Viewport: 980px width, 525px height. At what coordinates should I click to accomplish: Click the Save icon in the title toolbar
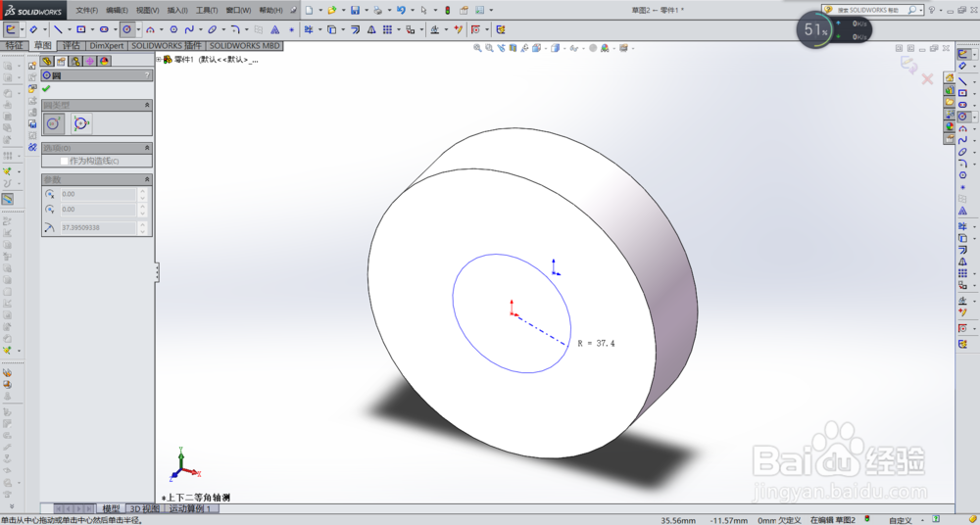point(355,10)
